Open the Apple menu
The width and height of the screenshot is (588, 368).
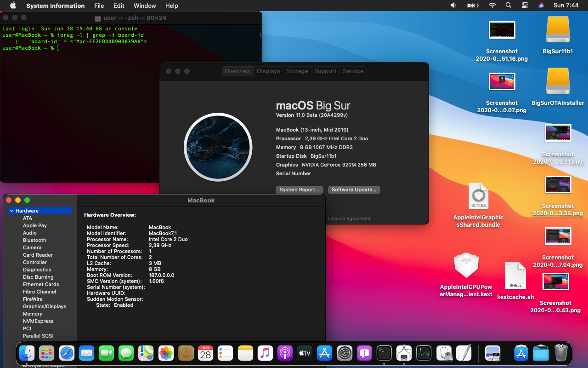click(x=13, y=6)
